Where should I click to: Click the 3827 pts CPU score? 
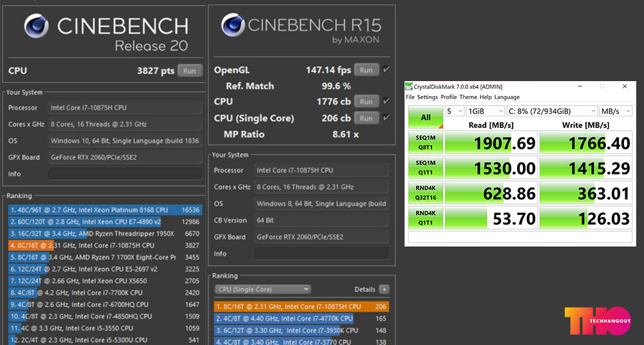156,71
